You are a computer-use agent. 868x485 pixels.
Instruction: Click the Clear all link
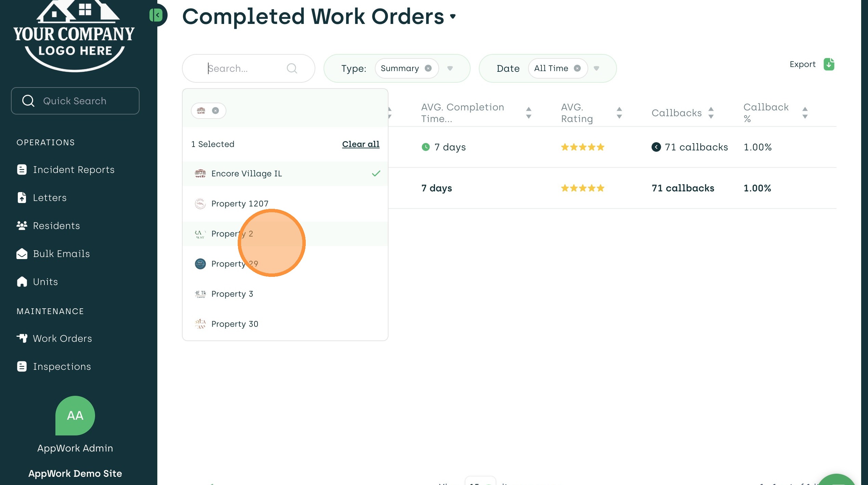360,144
